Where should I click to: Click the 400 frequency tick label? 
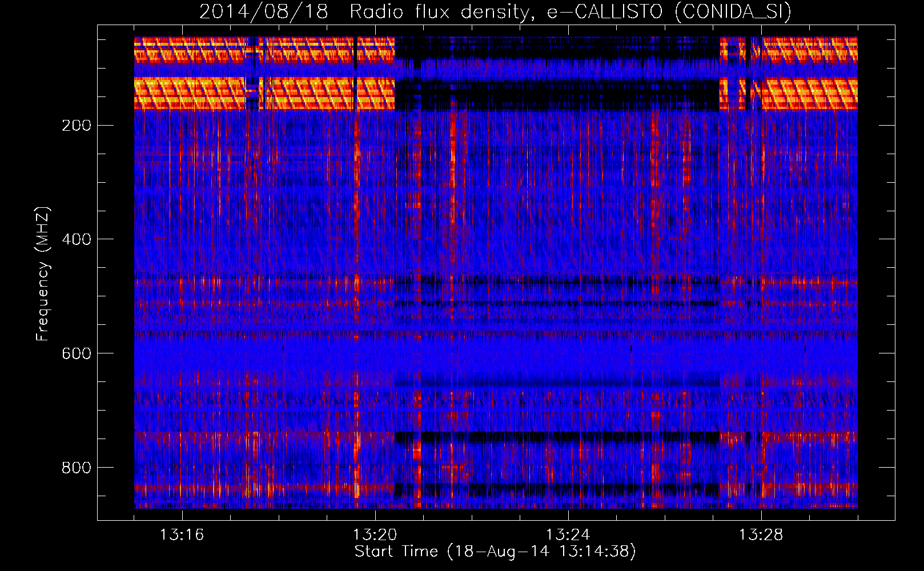click(77, 239)
